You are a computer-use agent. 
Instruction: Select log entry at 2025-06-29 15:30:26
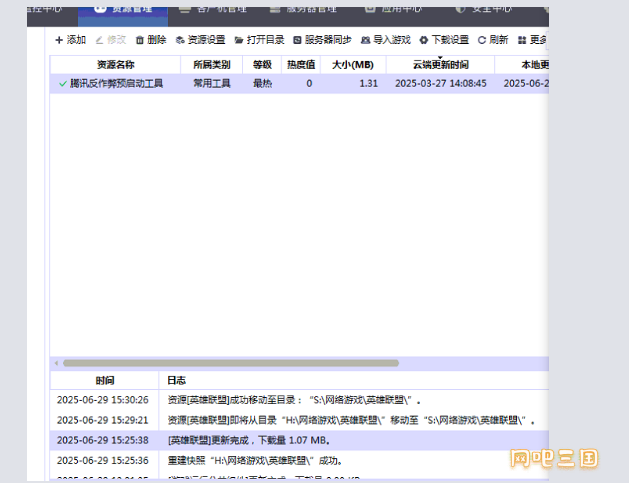(x=299, y=400)
